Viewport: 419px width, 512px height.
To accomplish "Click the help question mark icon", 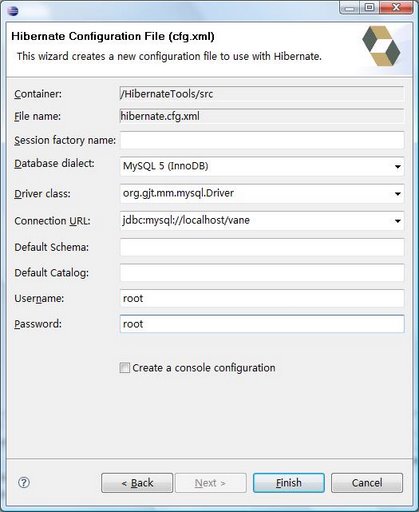I will [x=24, y=482].
